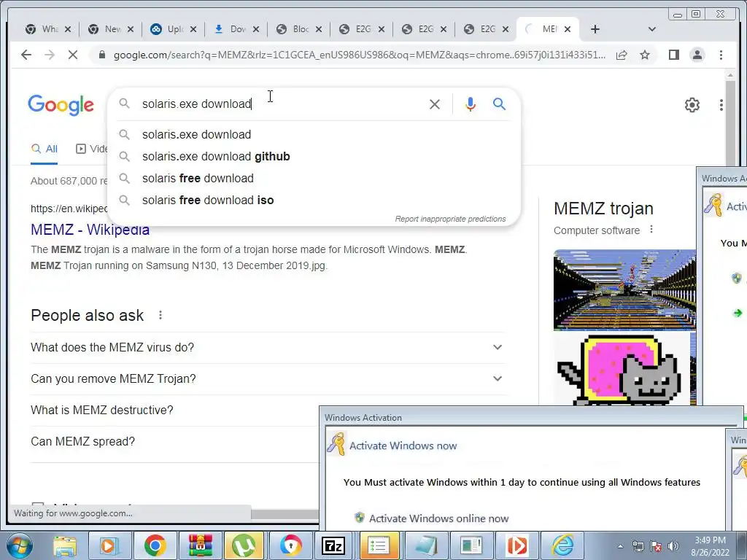Close the 'Dow' tab
The width and height of the screenshot is (747, 560).
tap(256, 29)
